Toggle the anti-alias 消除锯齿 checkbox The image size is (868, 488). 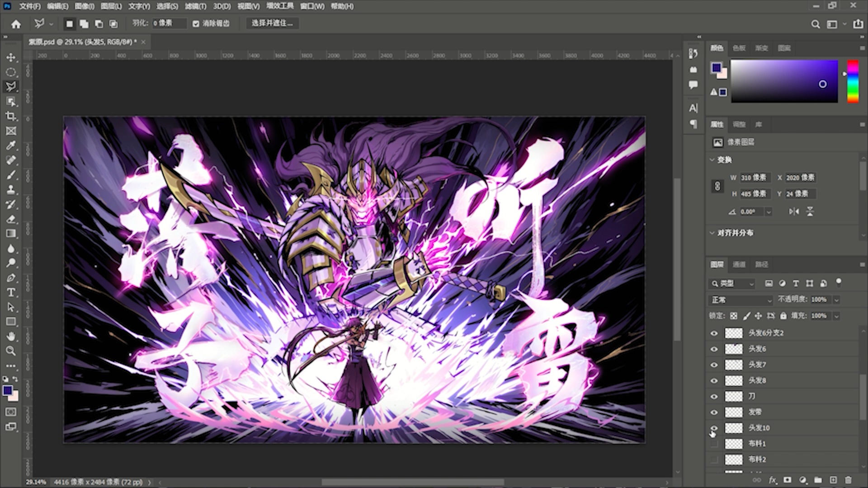tap(196, 23)
